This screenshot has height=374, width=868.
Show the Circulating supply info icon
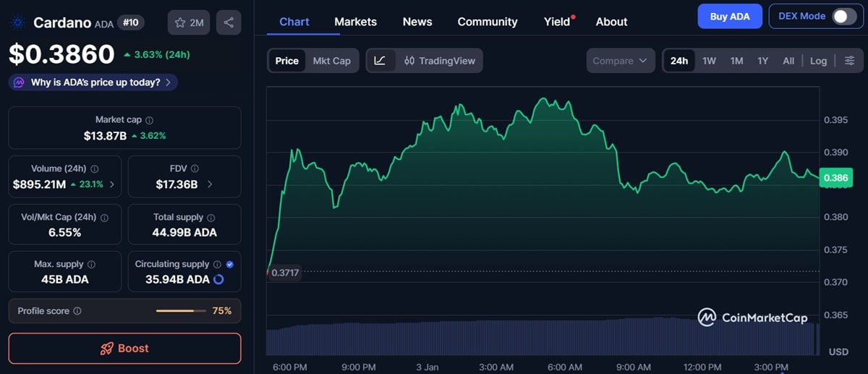217,265
